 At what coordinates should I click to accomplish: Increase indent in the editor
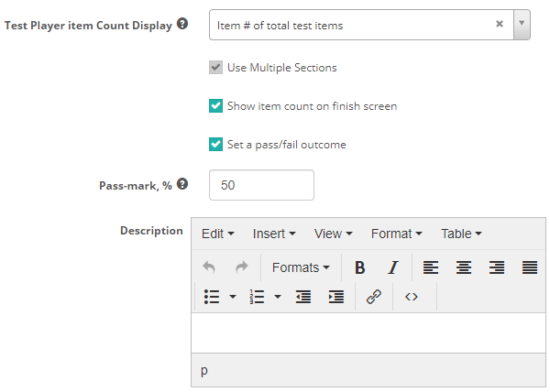[x=336, y=297]
